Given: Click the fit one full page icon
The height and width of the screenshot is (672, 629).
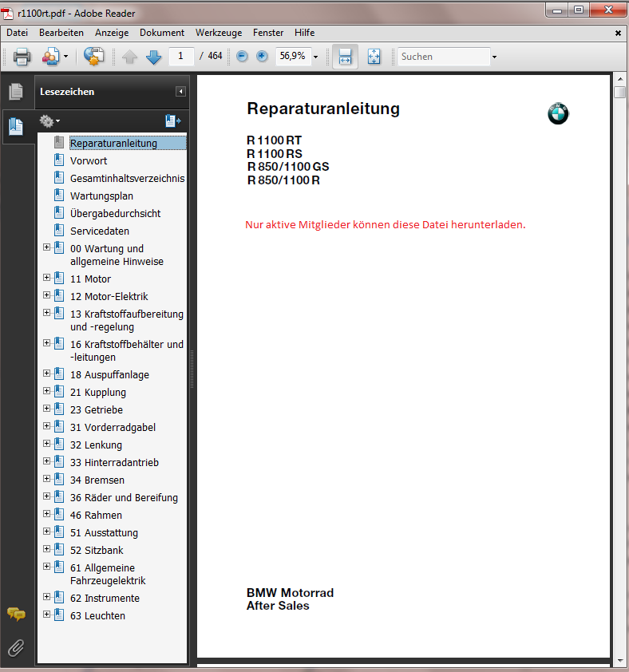Looking at the screenshot, I should [374, 57].
